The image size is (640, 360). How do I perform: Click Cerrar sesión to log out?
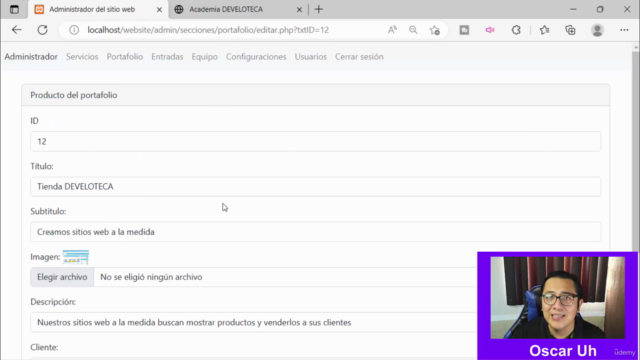click(x=359, y=57)
